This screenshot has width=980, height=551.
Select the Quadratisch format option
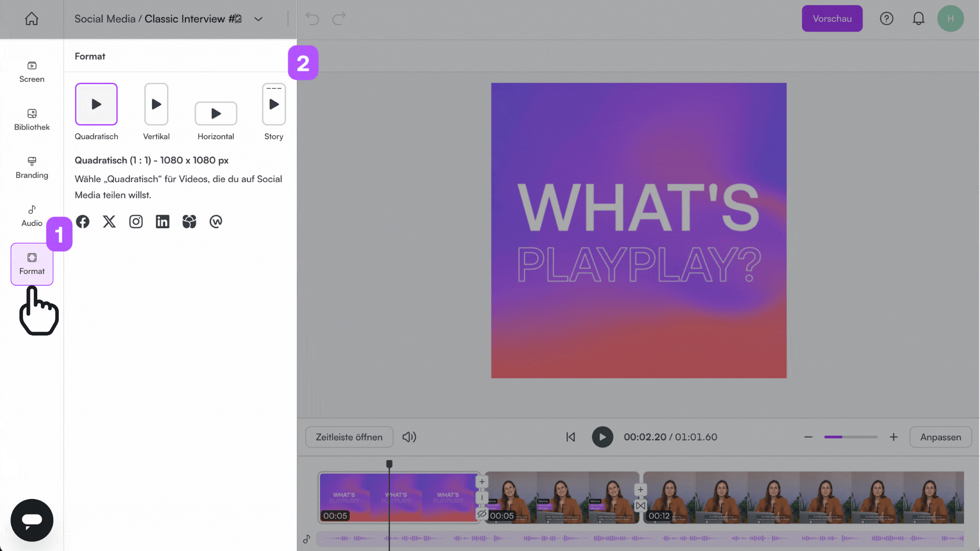click(96, 104)
